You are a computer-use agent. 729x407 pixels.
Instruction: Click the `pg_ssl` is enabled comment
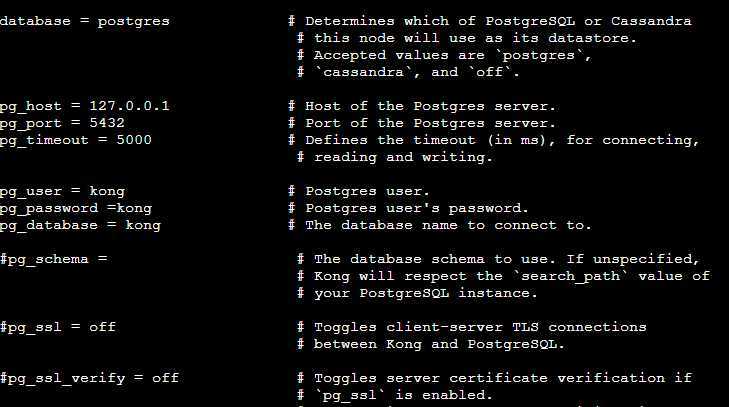[403, 395]
